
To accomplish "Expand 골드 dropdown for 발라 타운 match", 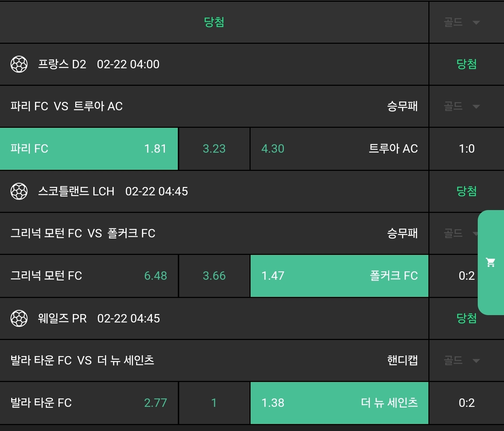I will point(461,360).
